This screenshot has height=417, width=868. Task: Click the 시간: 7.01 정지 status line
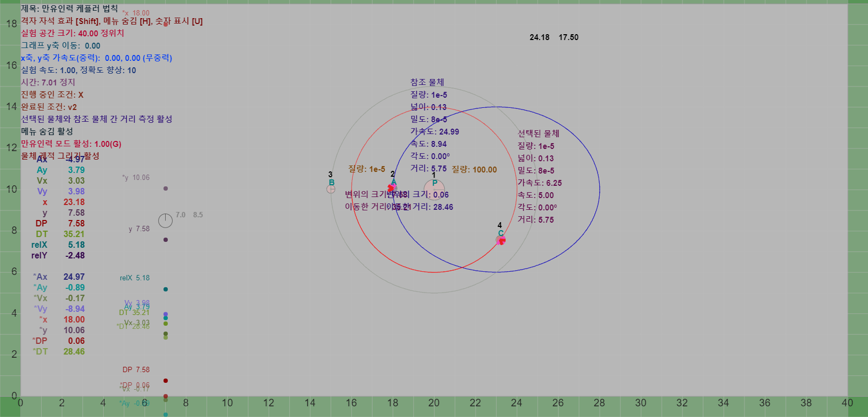[48, 82]
